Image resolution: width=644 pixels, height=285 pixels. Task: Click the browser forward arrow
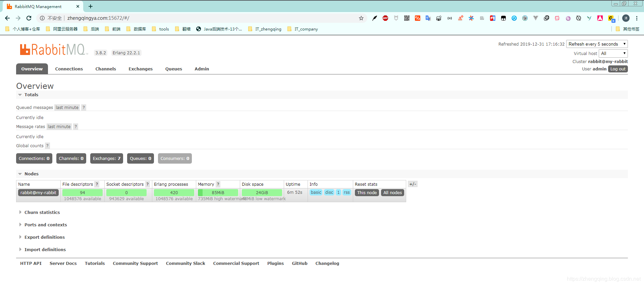(18, 18)
